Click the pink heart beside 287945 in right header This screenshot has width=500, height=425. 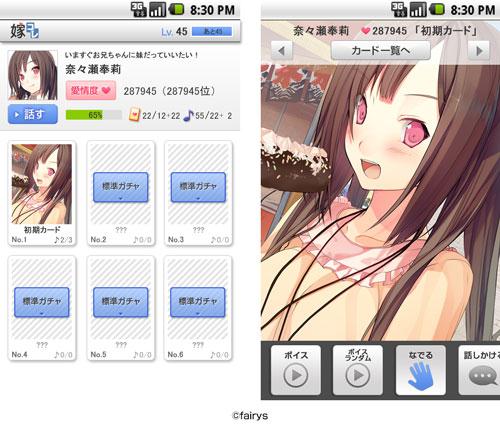(366, 31)
